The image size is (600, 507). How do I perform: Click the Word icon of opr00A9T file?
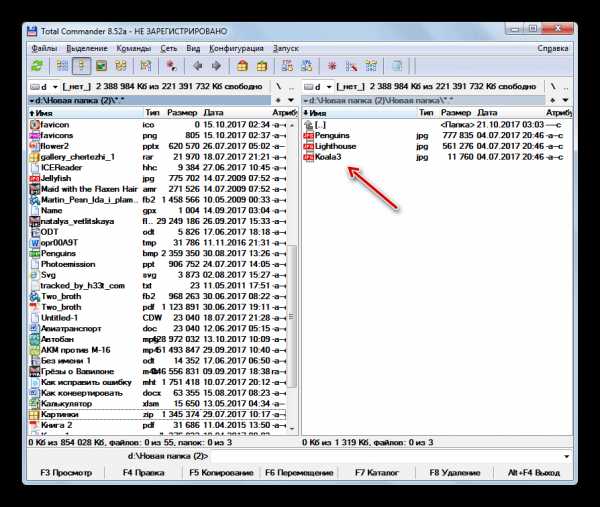[x=35, y=243]
